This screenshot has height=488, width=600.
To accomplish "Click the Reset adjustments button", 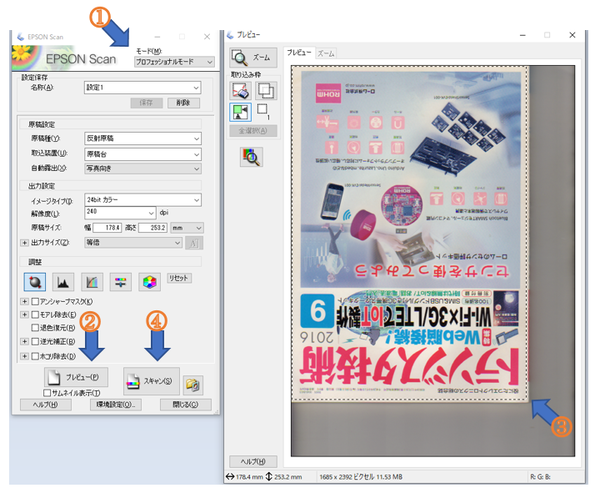I will (x=179, y=278).
